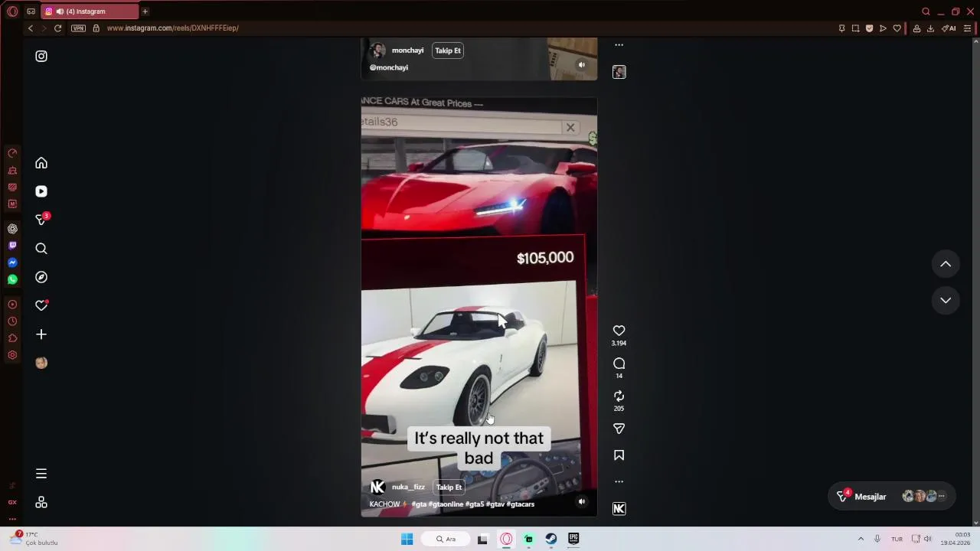Open the Aria AI button

click(949, 28)
